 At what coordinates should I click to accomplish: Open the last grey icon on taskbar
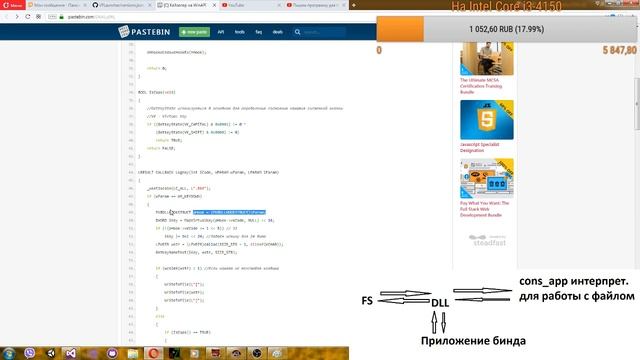(277, 353)
